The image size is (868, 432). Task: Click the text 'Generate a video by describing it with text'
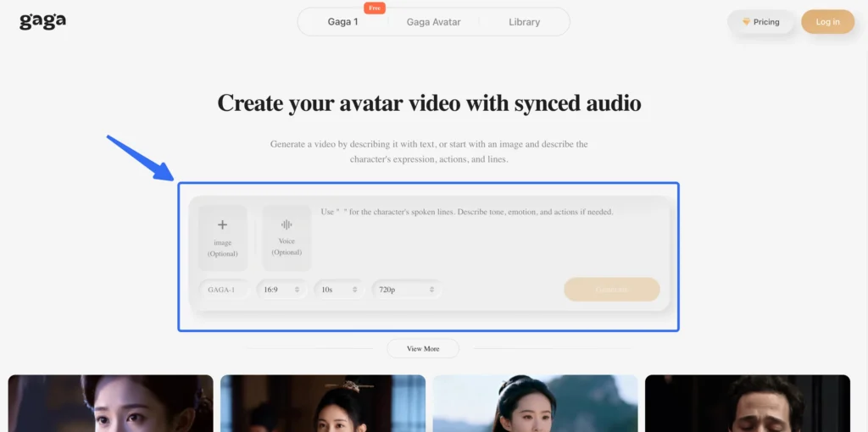tap(352, 144)
